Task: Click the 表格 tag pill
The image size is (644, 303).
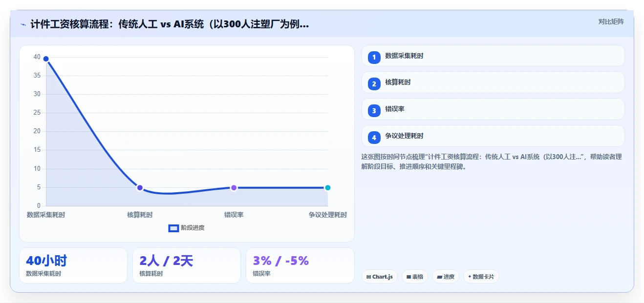Action: click(415, 277)
